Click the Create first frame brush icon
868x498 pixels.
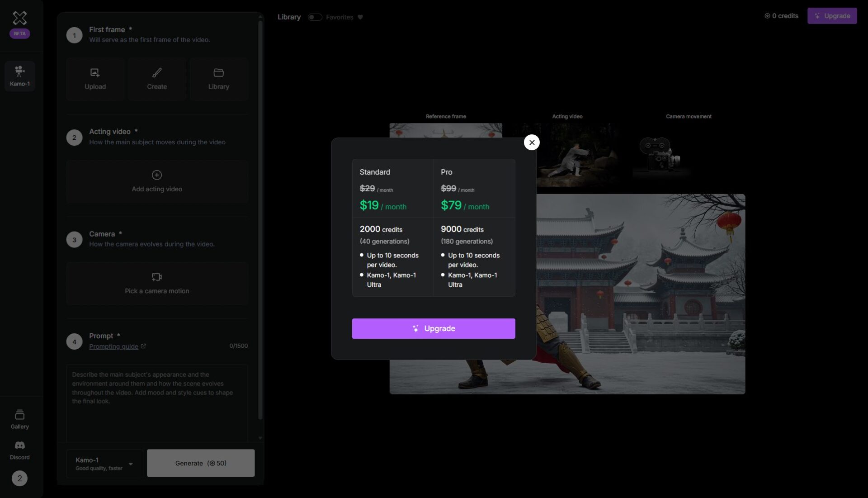click(x=157, y=73)
